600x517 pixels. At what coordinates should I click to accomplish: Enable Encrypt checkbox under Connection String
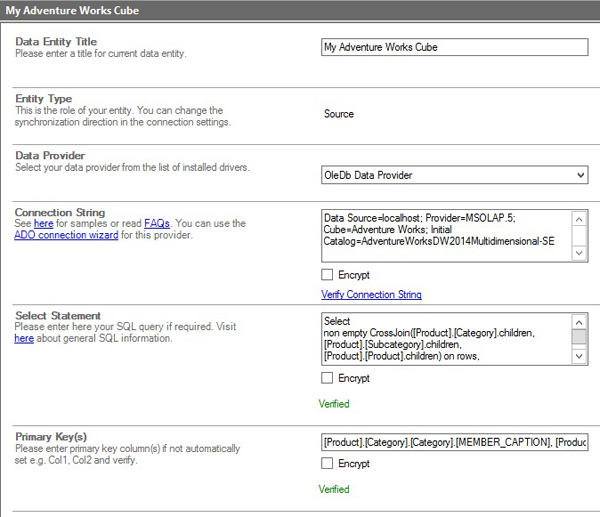[x=328, y=274]
